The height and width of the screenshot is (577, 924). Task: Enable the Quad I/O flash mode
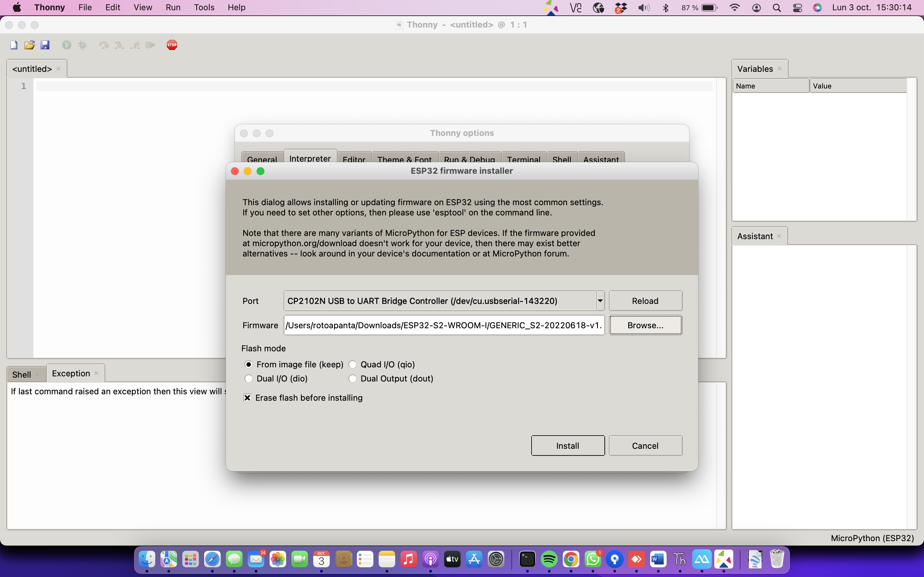(x=353, y=364)
